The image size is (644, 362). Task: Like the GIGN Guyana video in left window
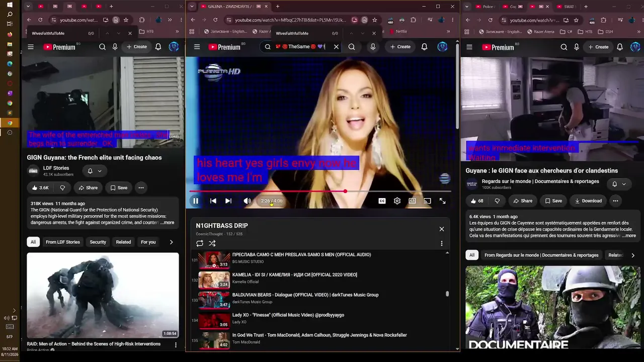pos(40,188)
